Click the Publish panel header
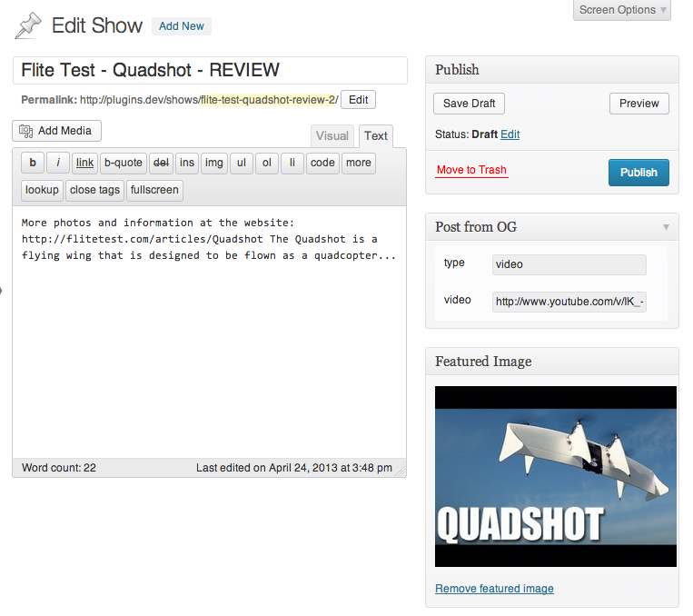The height and width of the screenshot is (616, 693). pyautogui.click(x=552, y=70)
